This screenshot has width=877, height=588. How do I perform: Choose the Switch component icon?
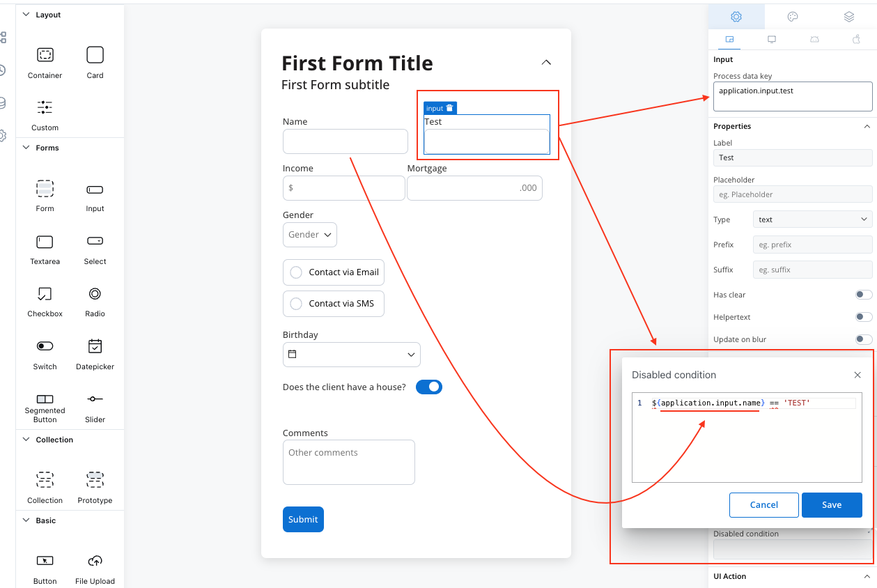(45, 346)
